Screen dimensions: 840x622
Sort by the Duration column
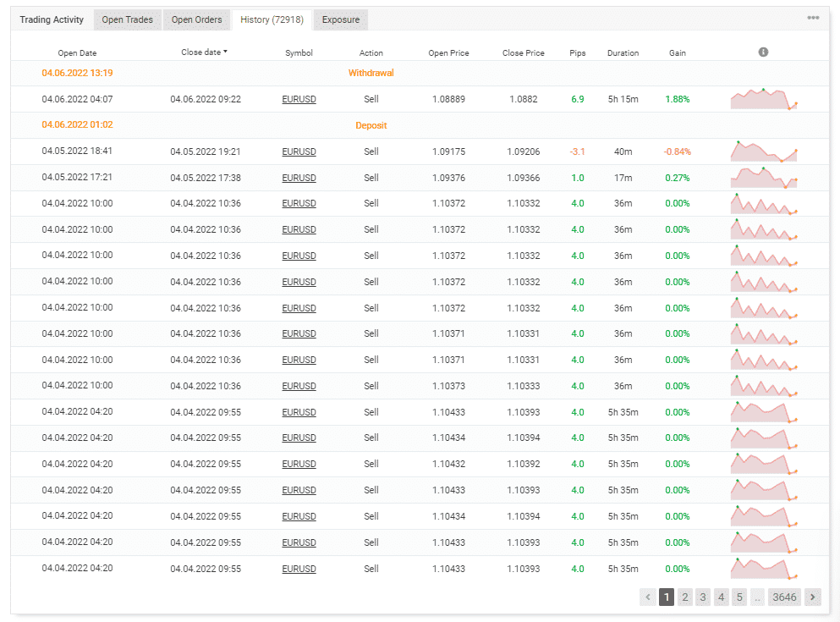click(x=623, y=53)
